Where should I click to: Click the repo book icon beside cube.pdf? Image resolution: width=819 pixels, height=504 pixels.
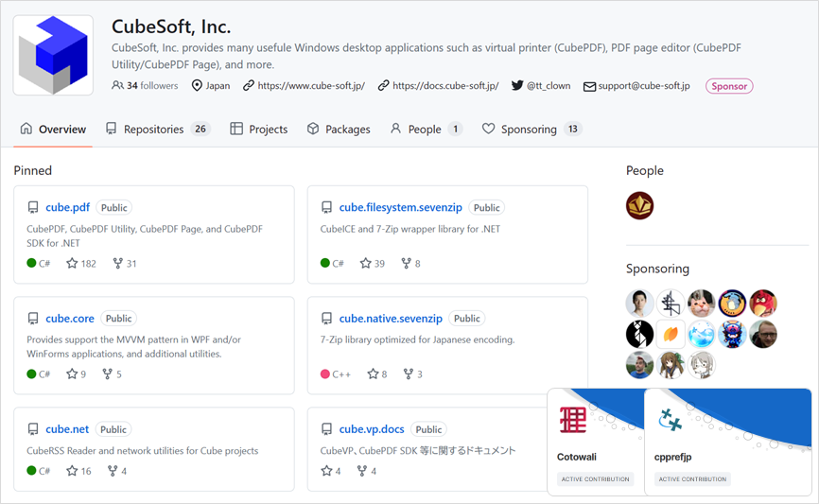(x=33, y=207)
